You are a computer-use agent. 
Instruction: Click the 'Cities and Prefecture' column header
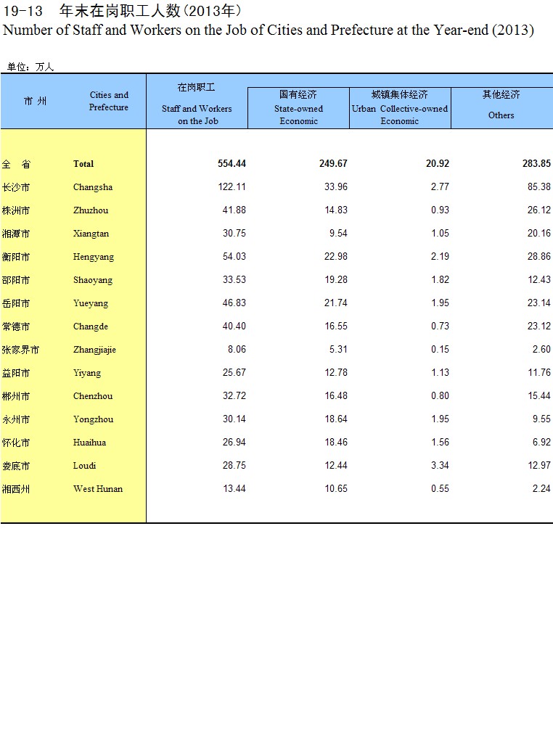point(109,102)
